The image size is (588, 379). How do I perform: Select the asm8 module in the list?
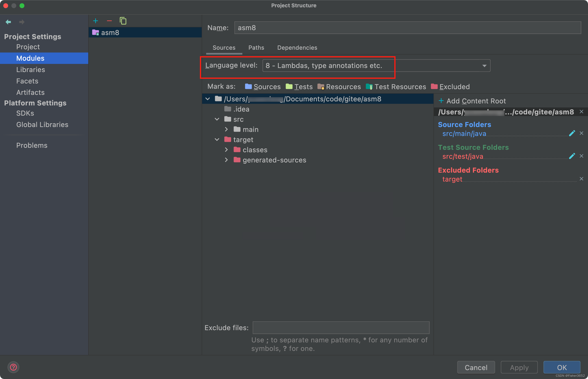pos(145,33)
